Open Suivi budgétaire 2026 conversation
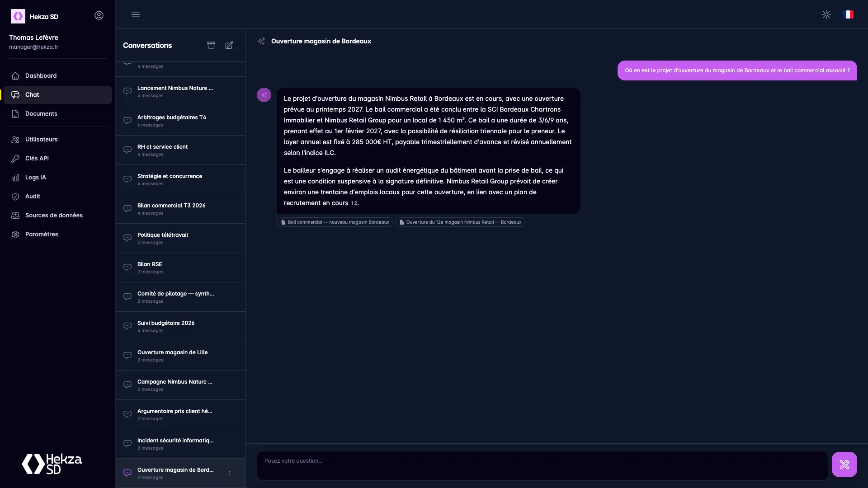Viewport: 868px width, 488px height. [x=180, y=326]
